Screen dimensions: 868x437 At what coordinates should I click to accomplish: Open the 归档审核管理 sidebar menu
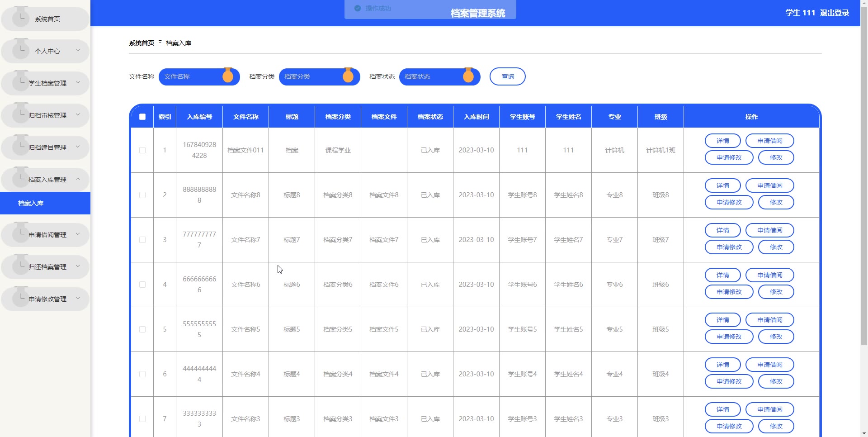coord(47,115)
